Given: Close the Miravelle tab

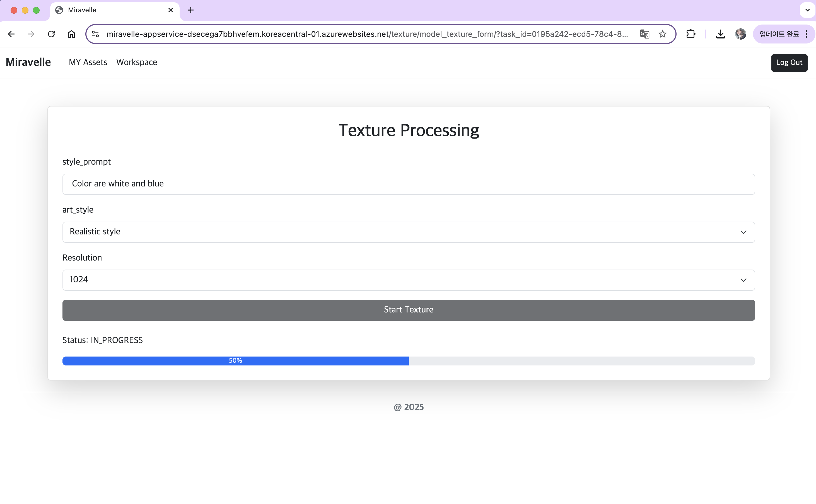Looking at the screenshot, I should [171, 10].
